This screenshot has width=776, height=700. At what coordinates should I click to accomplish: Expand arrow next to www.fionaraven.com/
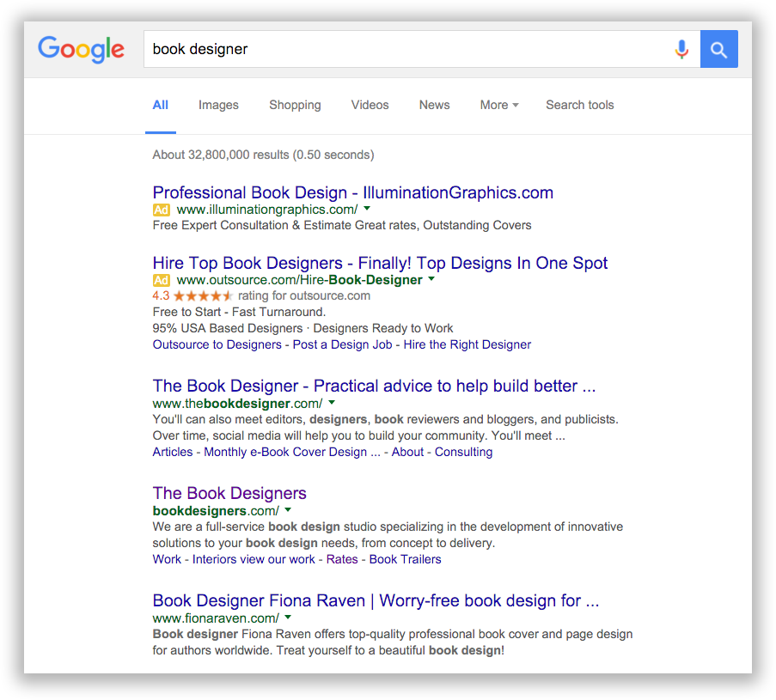(288, 617)
